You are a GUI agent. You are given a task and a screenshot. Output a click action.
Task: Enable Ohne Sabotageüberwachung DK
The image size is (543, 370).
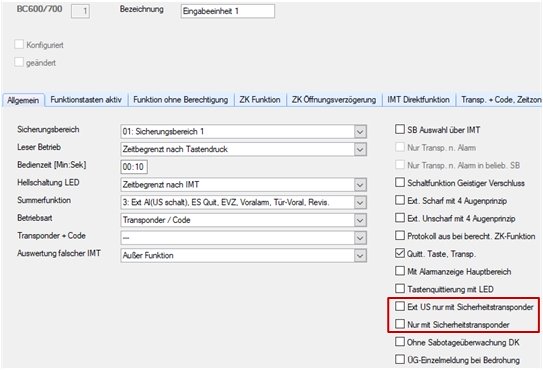[x=400, y=342]
